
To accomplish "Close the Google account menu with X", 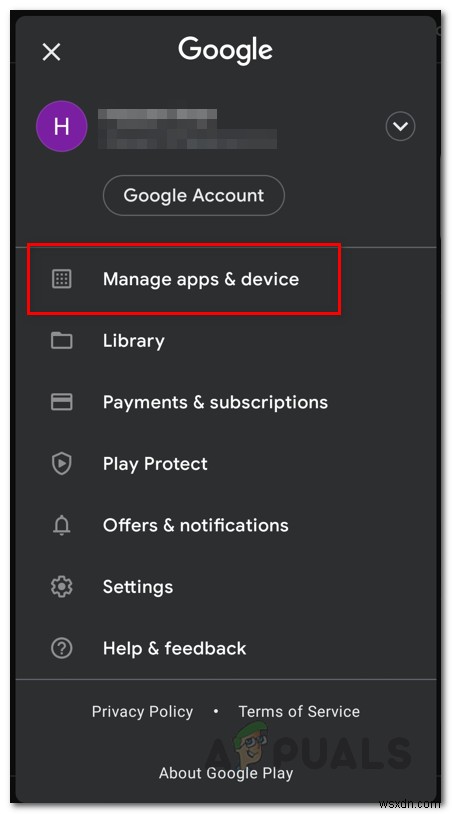I will [51, 52].
